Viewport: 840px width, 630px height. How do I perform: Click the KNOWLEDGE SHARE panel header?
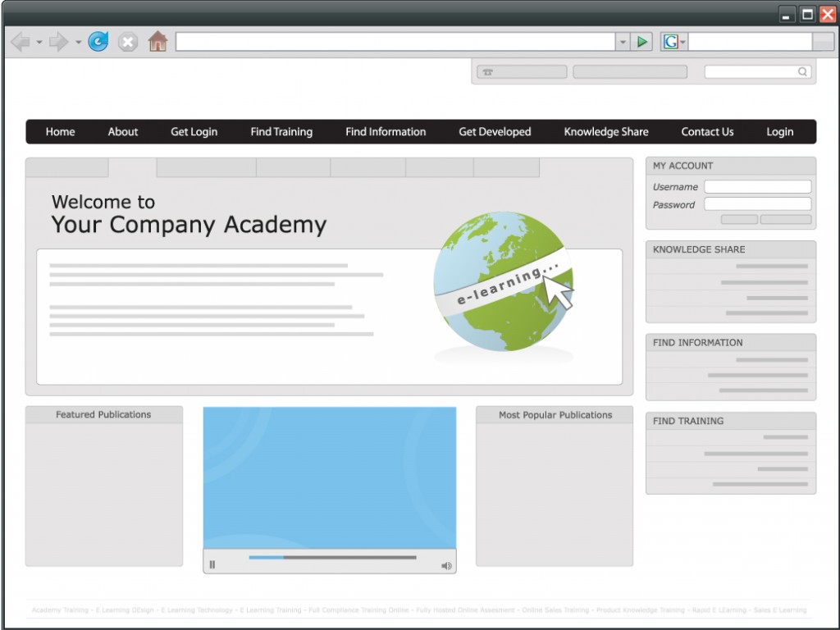tap(731, 249)
